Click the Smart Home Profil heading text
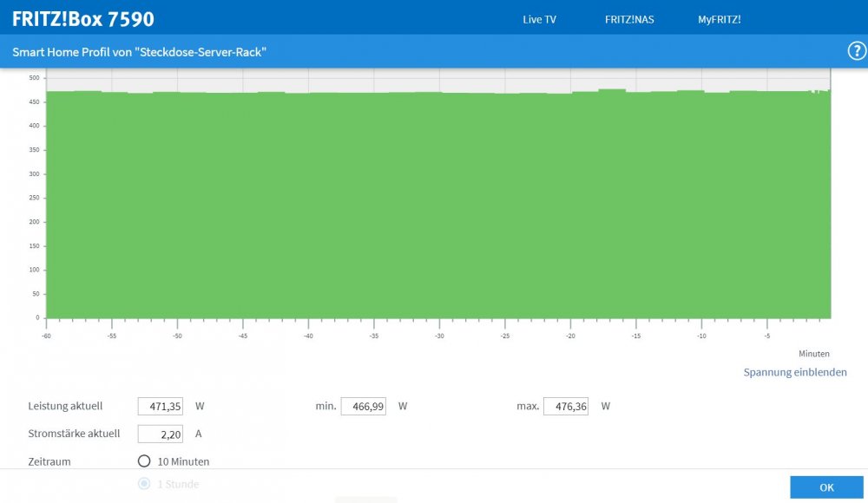 pos(140,52)
